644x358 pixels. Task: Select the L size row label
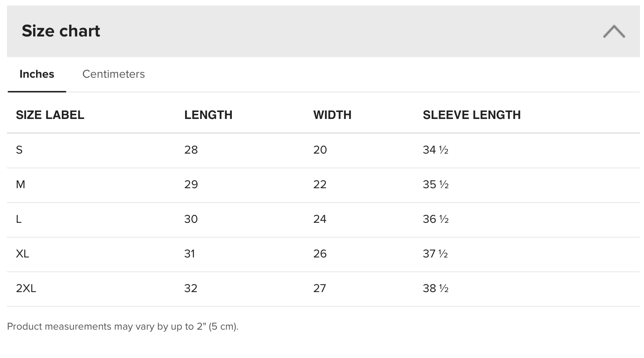19,219
